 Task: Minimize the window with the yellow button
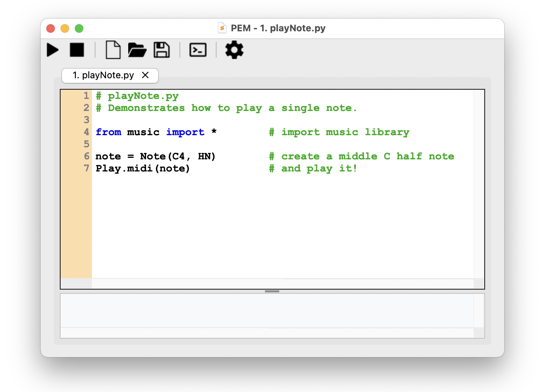(65, 28)
